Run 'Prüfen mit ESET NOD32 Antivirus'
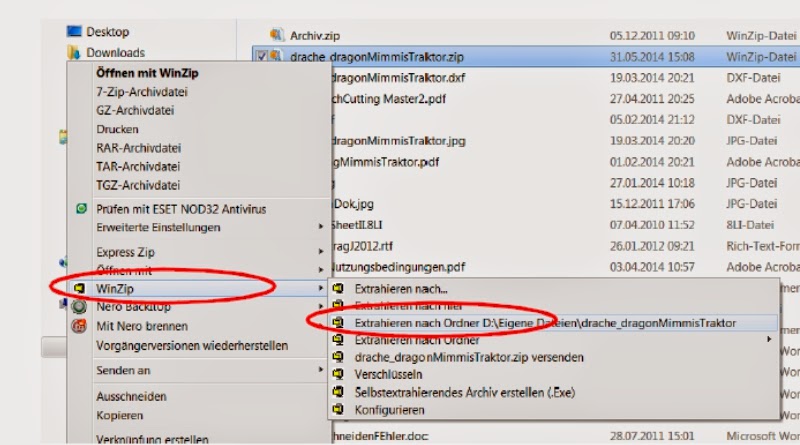This screenshot has width=800, height=445. click(181, 209)
